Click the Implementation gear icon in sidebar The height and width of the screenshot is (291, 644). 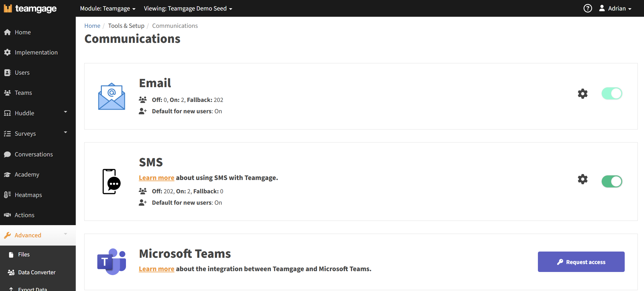coord(7,52)
